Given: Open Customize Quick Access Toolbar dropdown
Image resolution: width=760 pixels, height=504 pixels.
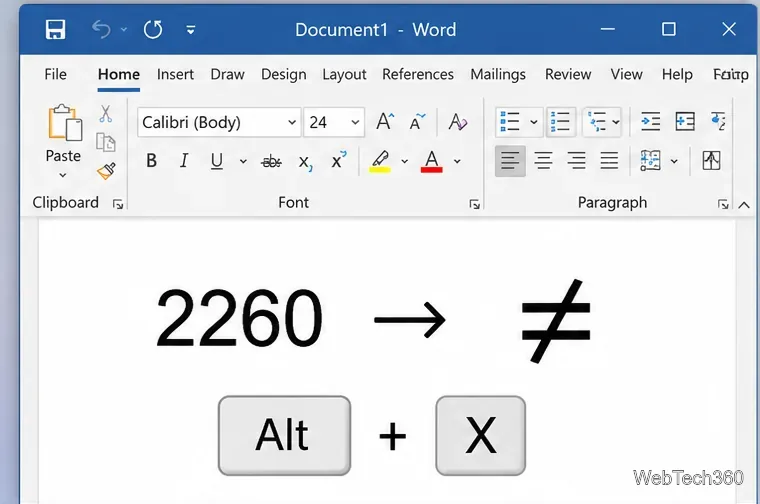Looking at the screenshot, I should (191, 30).
